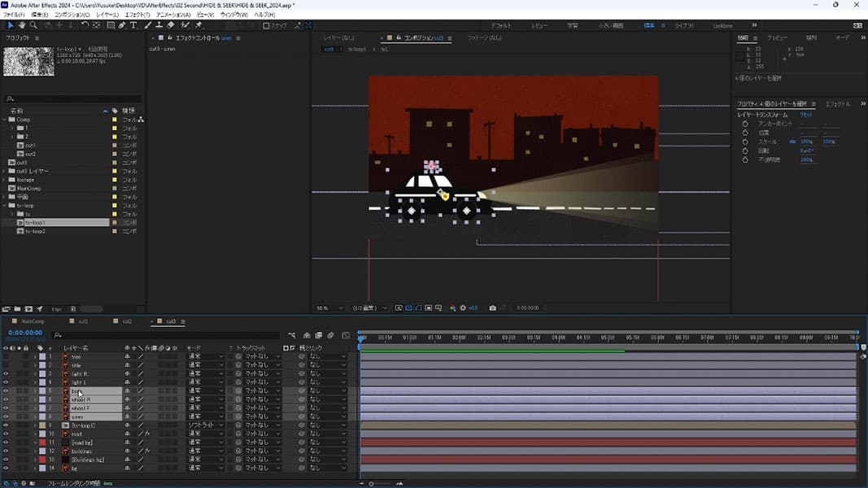Toggle visibility of the road layer

point(6,434)
